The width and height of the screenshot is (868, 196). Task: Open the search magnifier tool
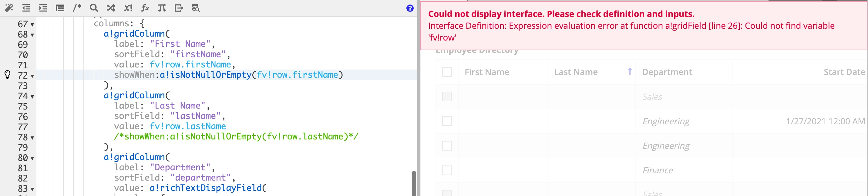pos(94,8)
